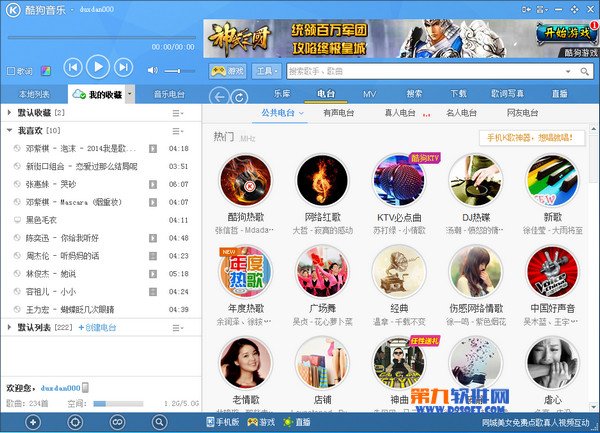Open menu icon for 默认列表
Image resolution: width=600 pixels, height=433 pixels.
click(x=177, y=328)
